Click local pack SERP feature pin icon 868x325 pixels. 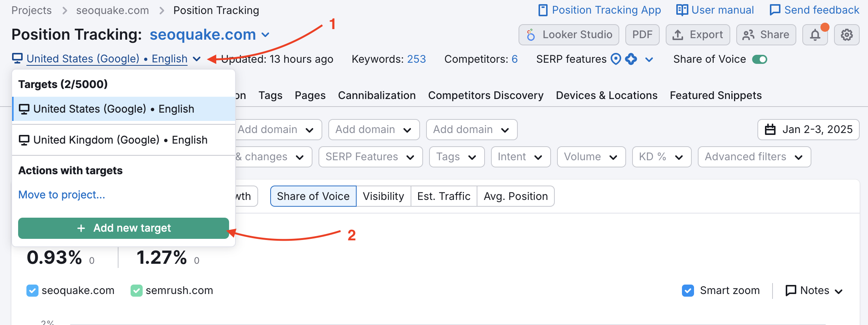pyautogui.click(x=616, y=59)
